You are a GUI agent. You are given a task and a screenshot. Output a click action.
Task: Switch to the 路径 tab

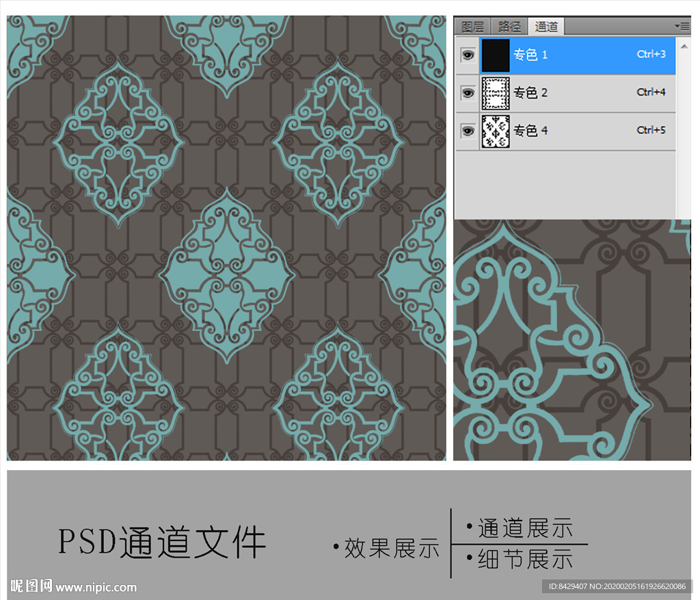(509, 27)
